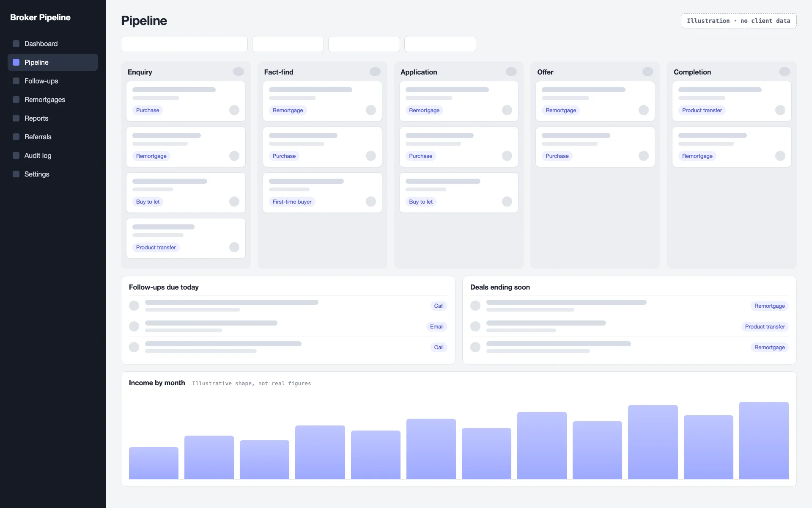
Task: Click avatar on Enquiry Buy to let card
Action: pyautogui.click(x=234, y=202)
